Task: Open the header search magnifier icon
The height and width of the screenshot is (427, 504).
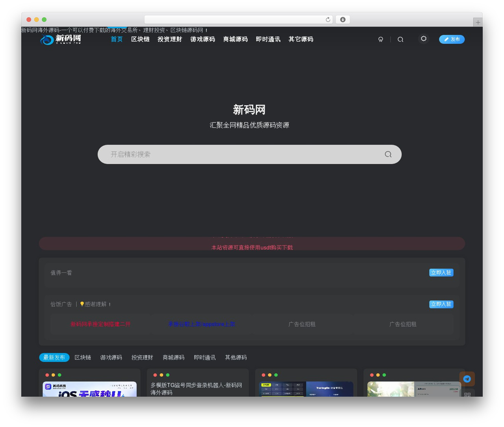Action: [x=400, y=39]
